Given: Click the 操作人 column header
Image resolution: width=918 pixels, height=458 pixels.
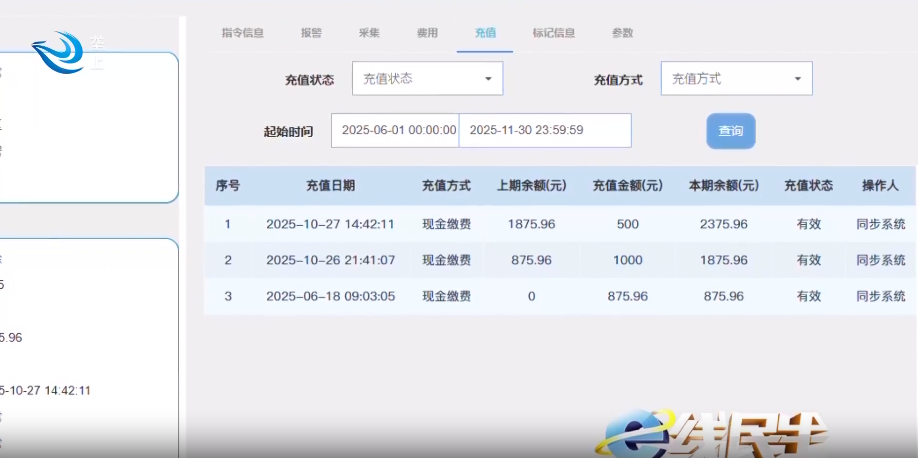Looking at the screenshot, I should (880, 186).
